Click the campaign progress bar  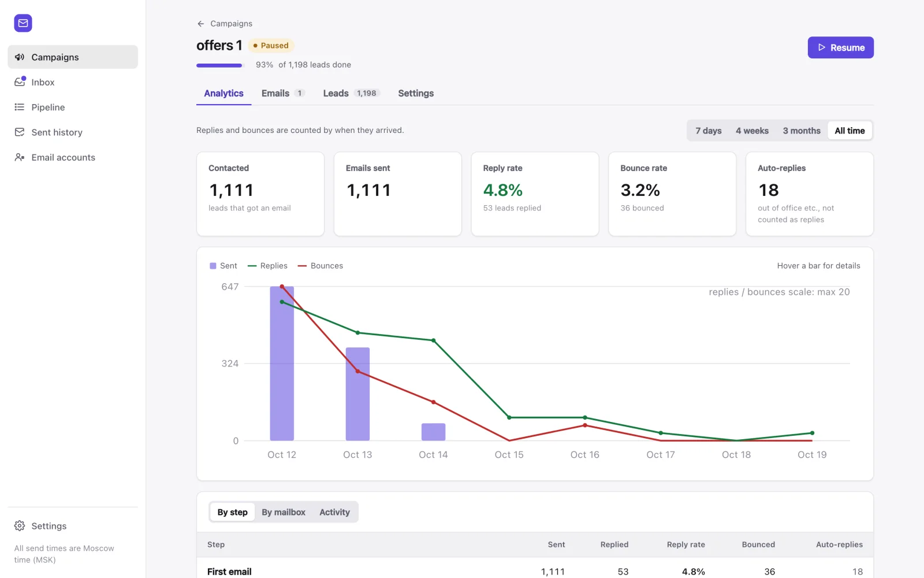click(221, 65)
